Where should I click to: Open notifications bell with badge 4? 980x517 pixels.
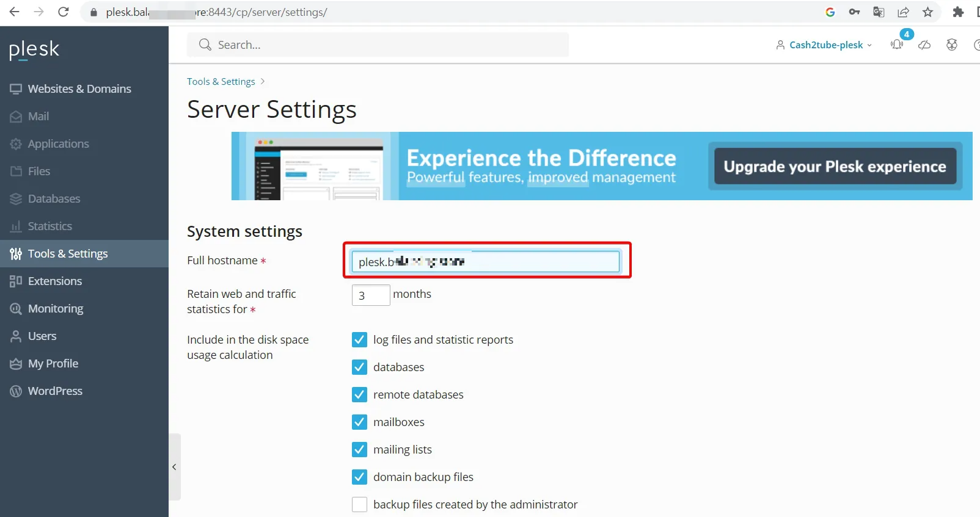coord(897,45)
